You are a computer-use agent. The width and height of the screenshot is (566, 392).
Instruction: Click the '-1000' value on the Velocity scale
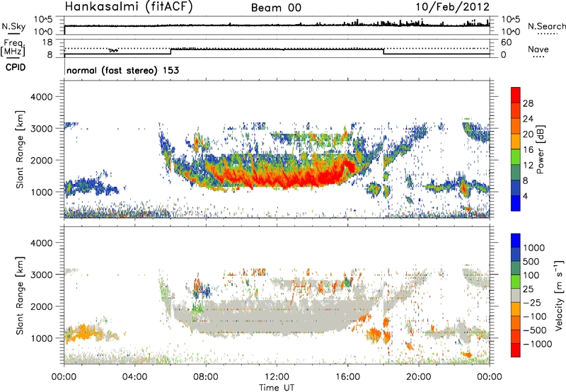tap(537, 344)
